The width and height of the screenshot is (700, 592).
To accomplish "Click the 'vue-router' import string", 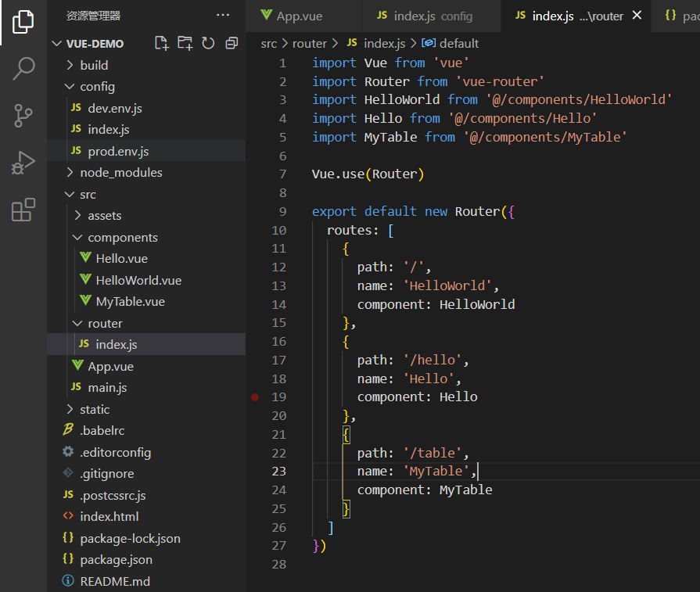I will click(x=500, y=81).
